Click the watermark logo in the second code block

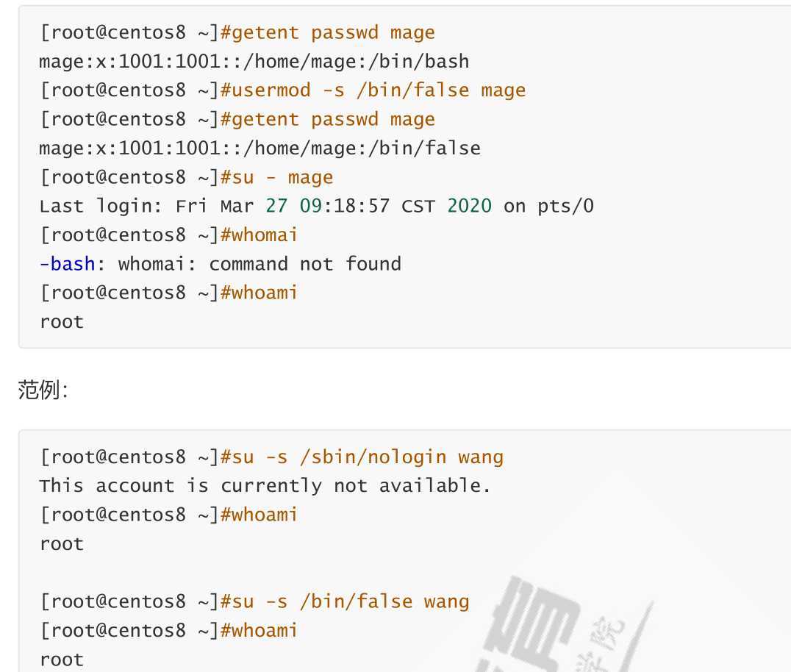pos(565,626)
